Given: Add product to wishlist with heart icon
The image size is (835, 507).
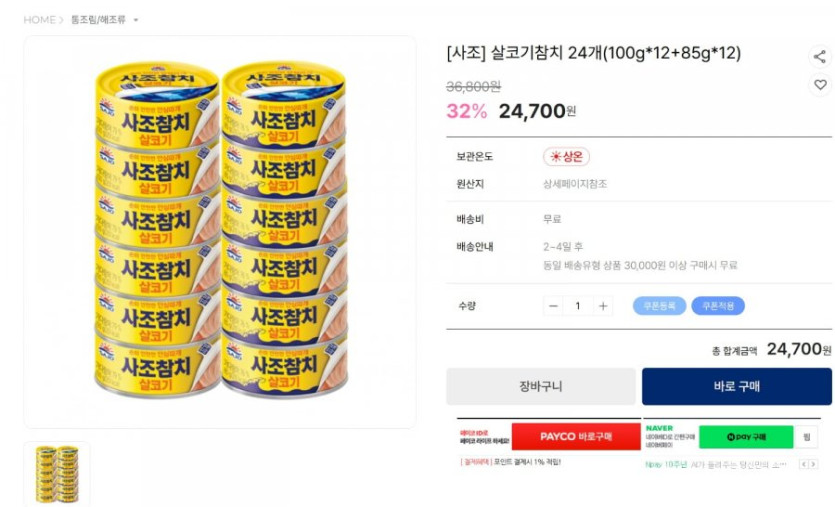Looking at the screenshot, I should point(819,85).
